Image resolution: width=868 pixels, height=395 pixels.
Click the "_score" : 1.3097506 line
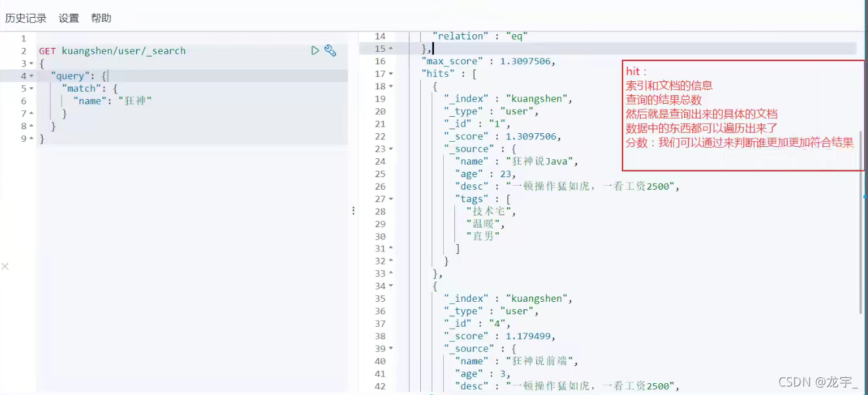(x=502, y=136)
